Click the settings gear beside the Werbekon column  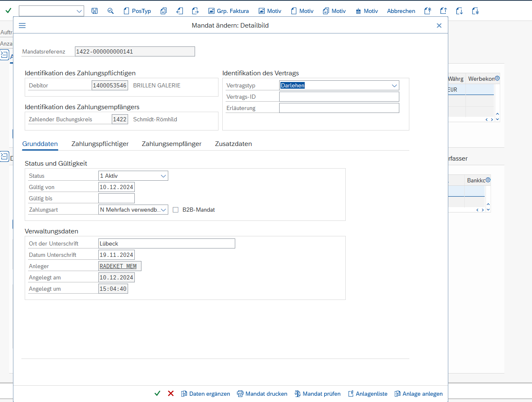[x=497, y=78]
